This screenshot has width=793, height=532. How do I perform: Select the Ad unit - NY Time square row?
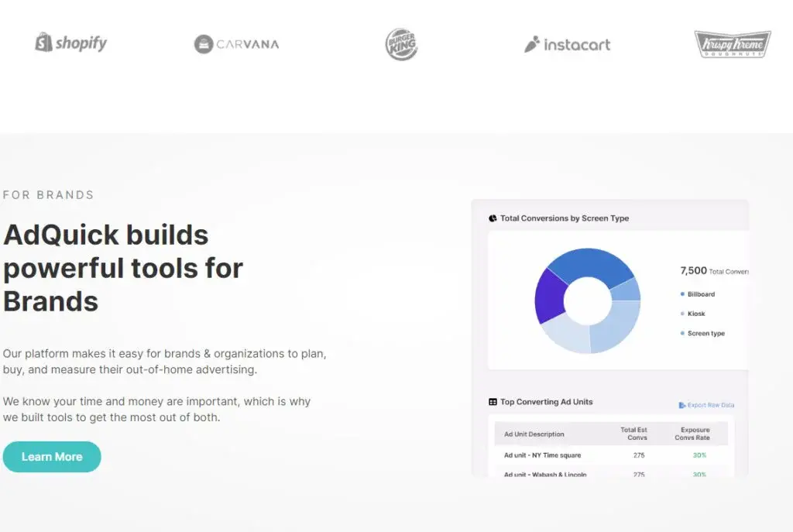611,455
